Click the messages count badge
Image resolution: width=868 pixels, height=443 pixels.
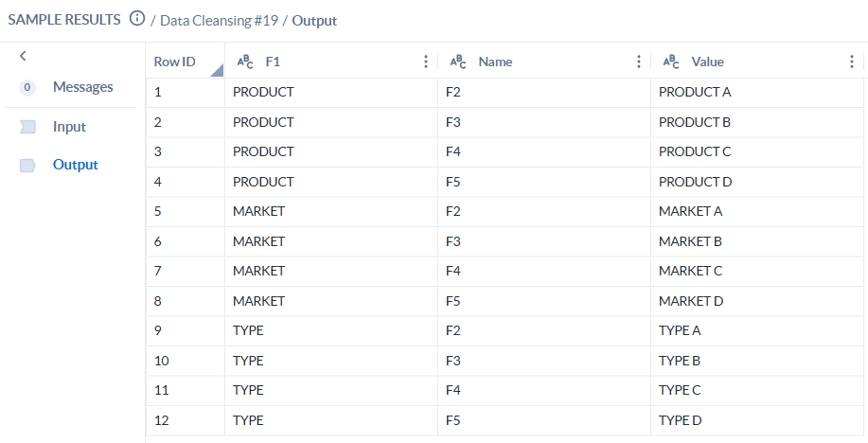pos(27,87)
